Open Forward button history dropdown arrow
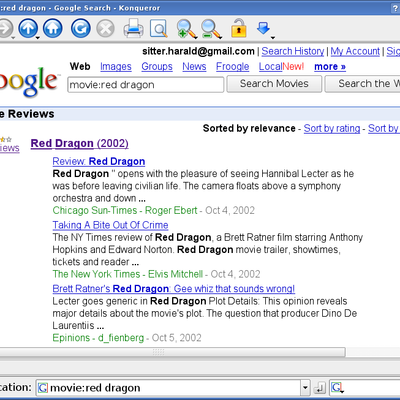Viewport: 400px width, 400px height. (x=13, y=38)
